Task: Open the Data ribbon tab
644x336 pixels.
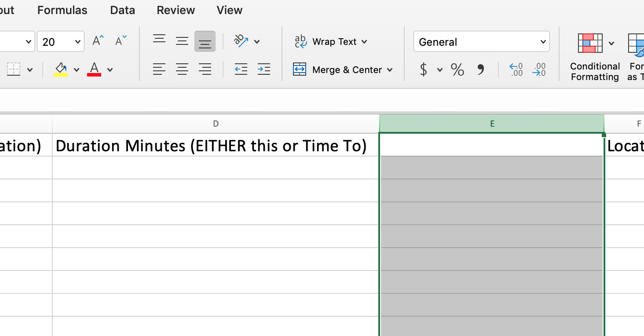Action: click(122, 10)
